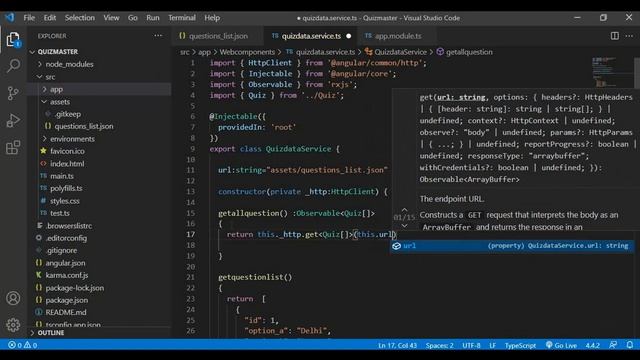Viewport: 640px width, 360px height.
Task: Open .gitkeep file in explorer
Action: click(x=68, y=114)
